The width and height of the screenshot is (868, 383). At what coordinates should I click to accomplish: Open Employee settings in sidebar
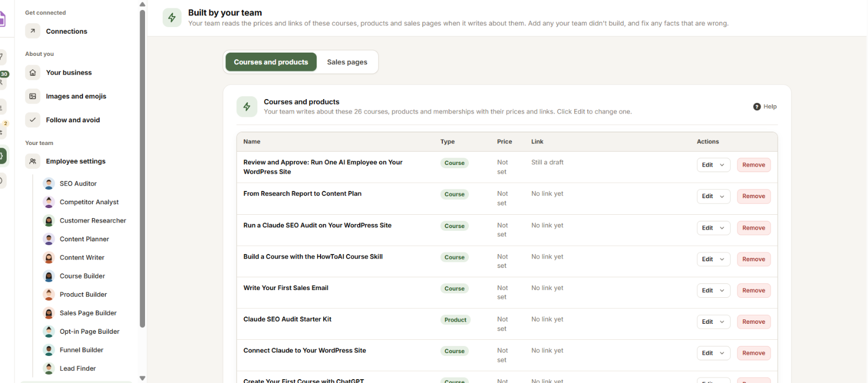click(x=76, y=161)
